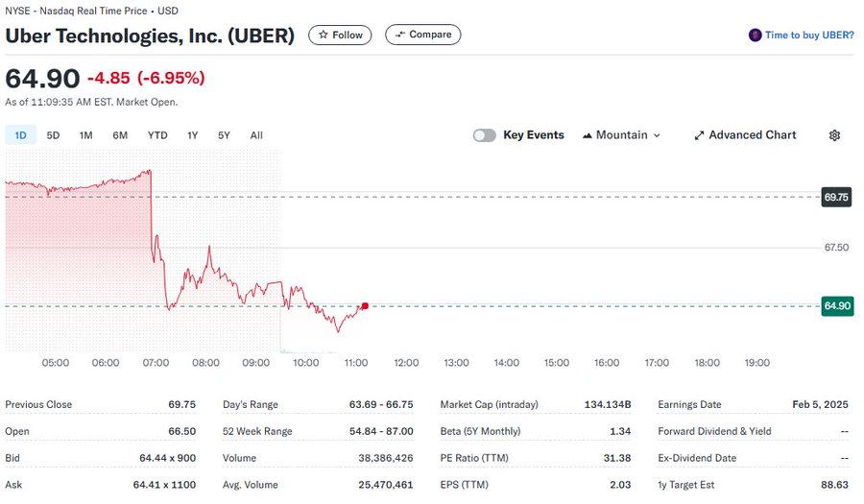Click the EPS (TTM) value 2.03
This screenshot has width=864, height=504.
620,485
